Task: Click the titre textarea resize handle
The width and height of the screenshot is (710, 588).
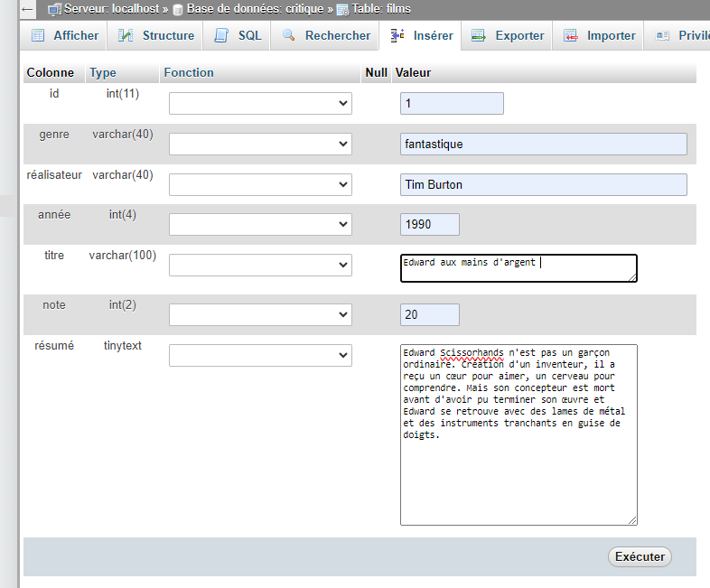Action: pyautogui.click(x=632, y=277)
